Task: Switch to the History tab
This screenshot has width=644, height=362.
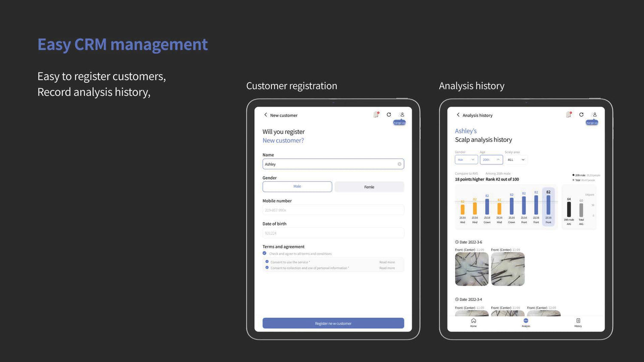Action: click(578, 323)
